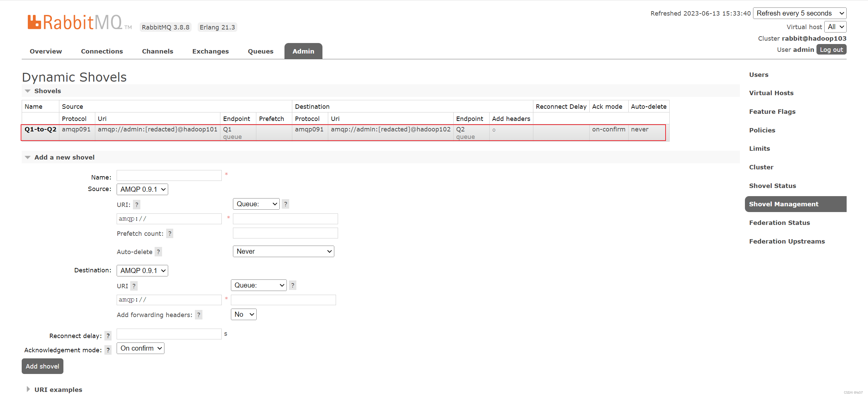Collapse the Shovels section
The width and height of the screenshot is (868, 397).
[x=27, y=91]
